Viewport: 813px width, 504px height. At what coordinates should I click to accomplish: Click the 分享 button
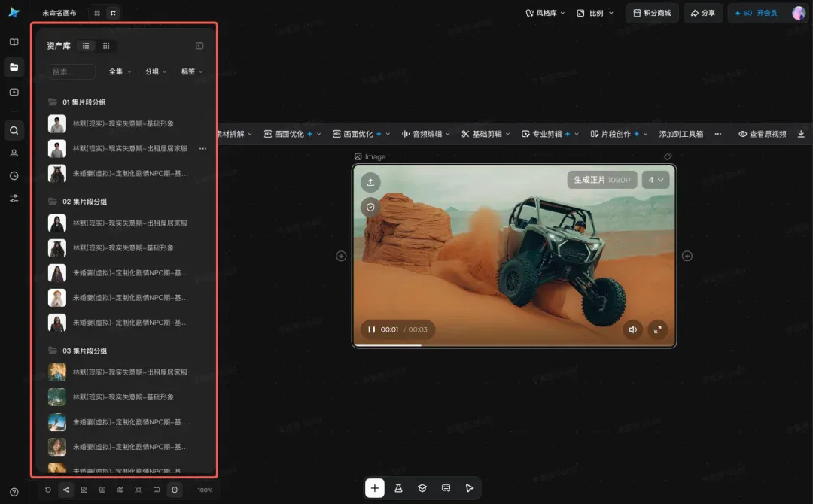coord(702,13)
